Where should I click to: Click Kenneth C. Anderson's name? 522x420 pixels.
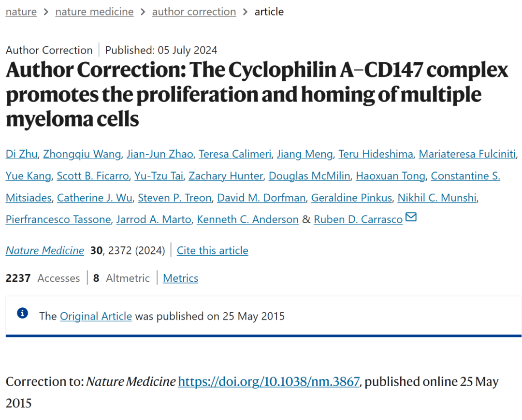248,219
